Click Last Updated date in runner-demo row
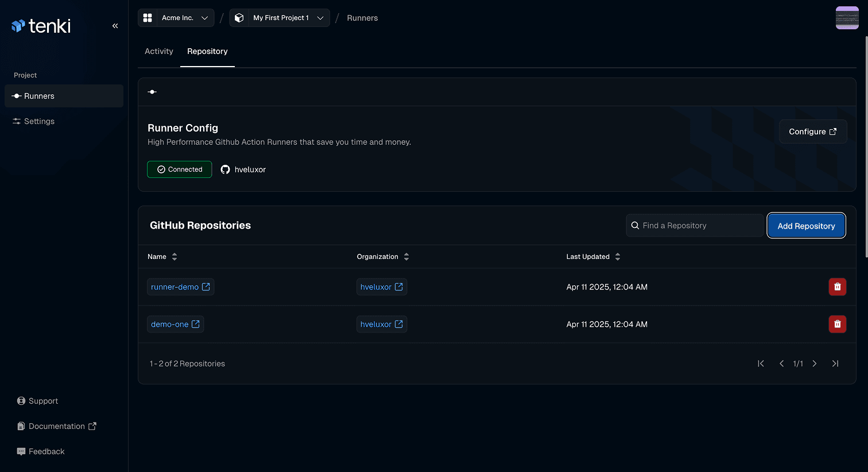This screenshot has height=472, width=868. [x=607, y=287]
